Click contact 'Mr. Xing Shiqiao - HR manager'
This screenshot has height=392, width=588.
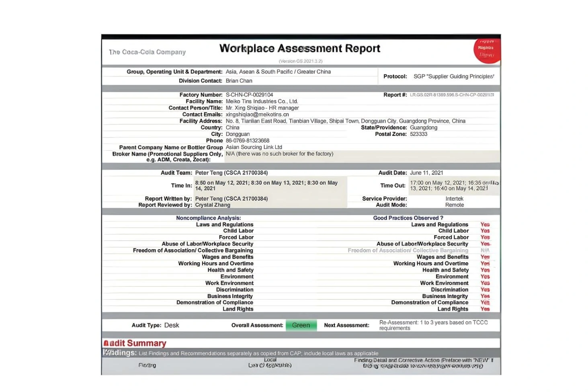262,108
